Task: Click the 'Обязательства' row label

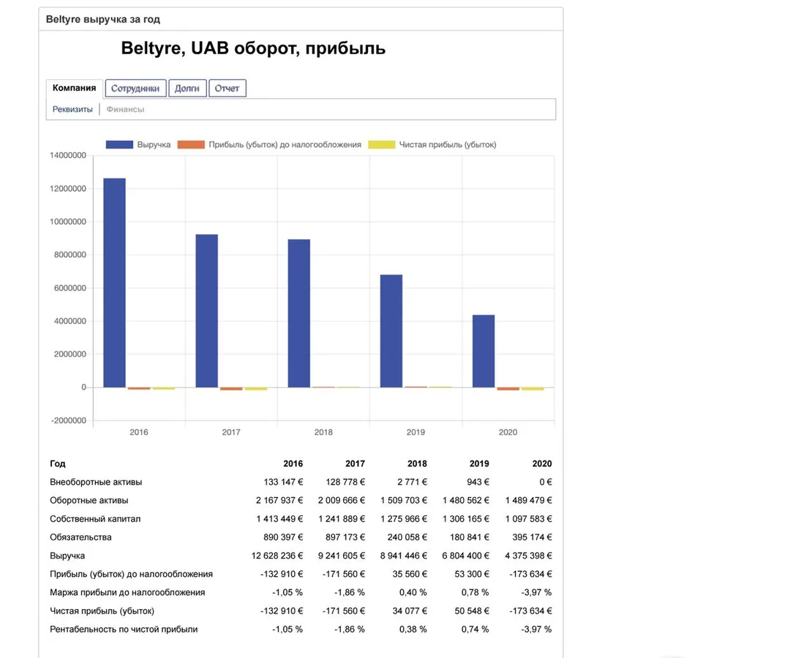Action: point(80,537)
